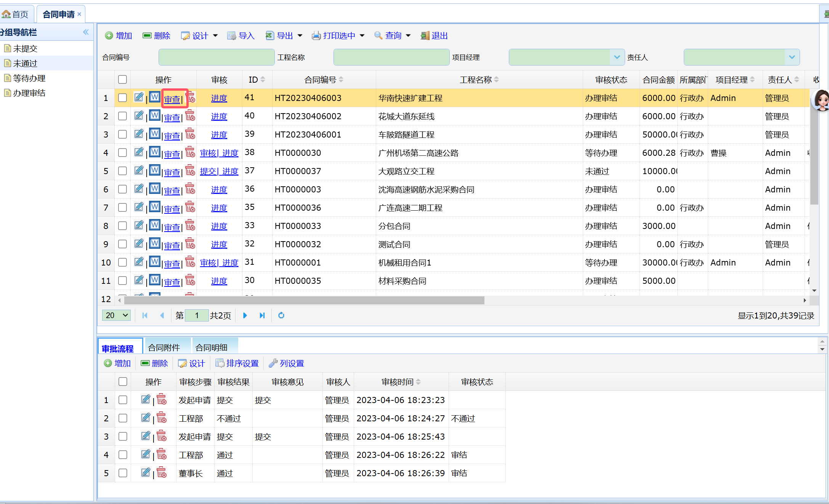Go to next page arrow

point(245,315)
